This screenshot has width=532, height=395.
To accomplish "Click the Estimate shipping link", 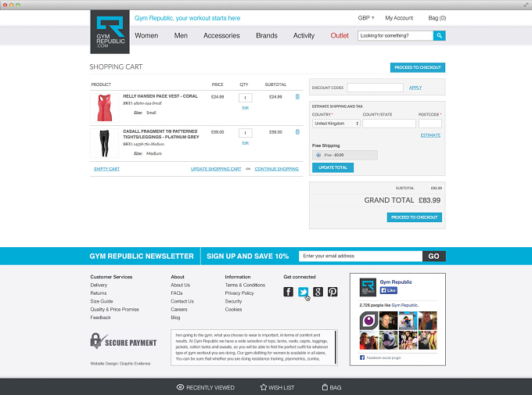I will point(430,135).
